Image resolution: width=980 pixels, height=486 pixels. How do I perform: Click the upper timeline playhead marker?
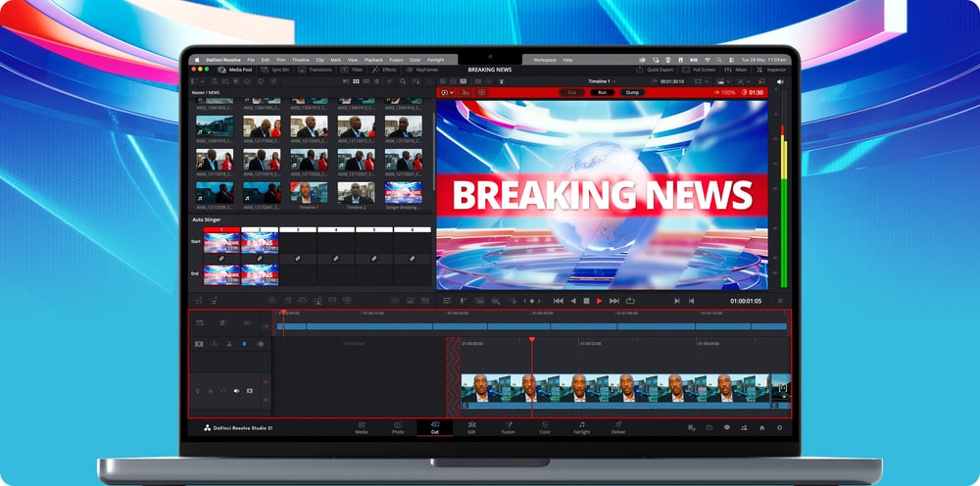[x=283, y=312]
